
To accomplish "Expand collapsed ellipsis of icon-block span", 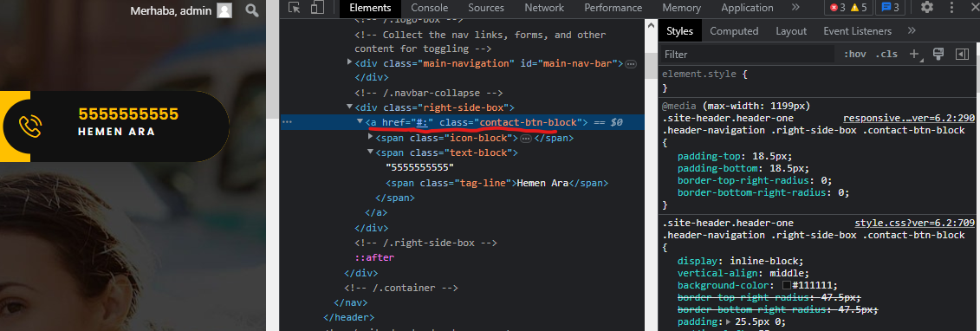I will tap(526, 138).
